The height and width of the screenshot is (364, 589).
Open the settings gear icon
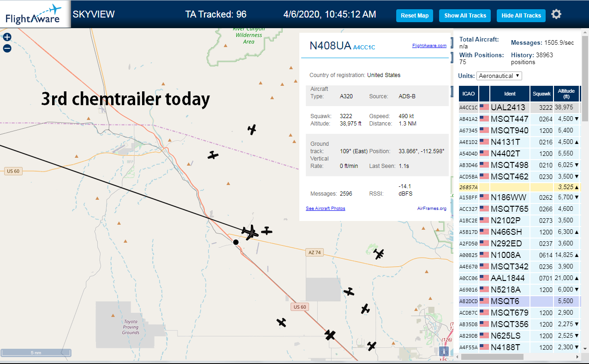[x=556, y=14]
